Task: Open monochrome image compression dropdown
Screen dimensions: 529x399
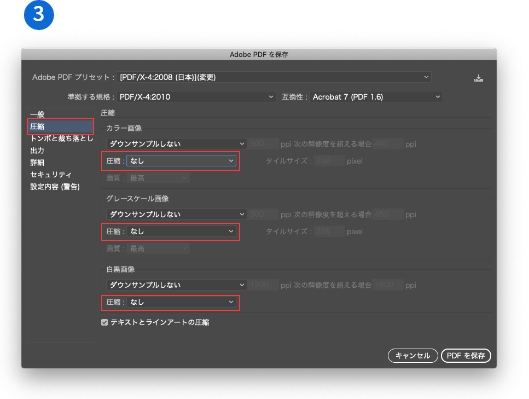Action: click(x=181, y=302)
